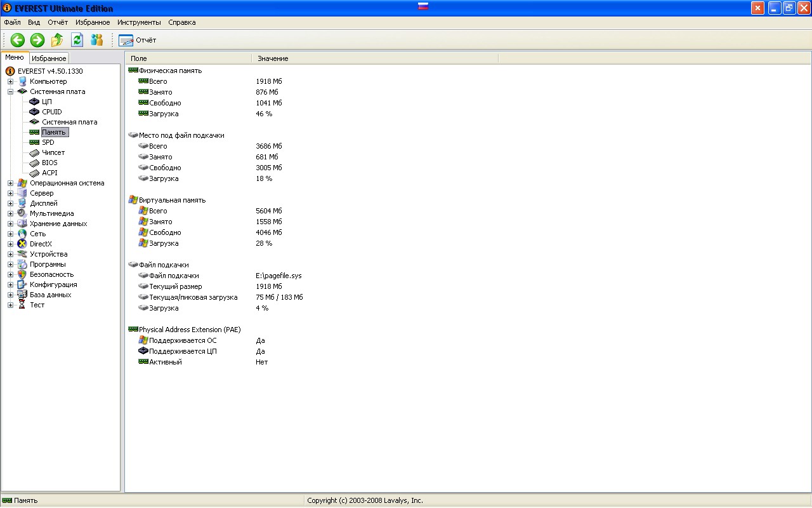Expand the Безопасность tree node
Image resolution: width=812 pixels, height=508 pixels.
click(10, 274)
